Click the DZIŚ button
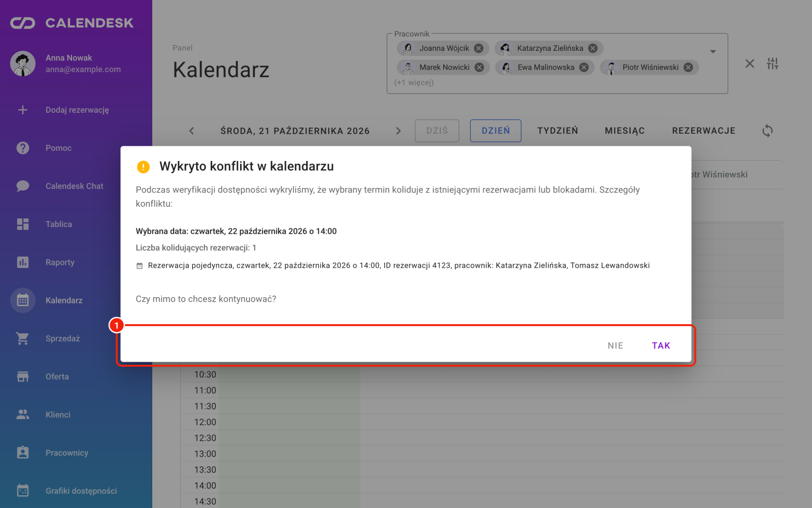 tap(437, 131)
